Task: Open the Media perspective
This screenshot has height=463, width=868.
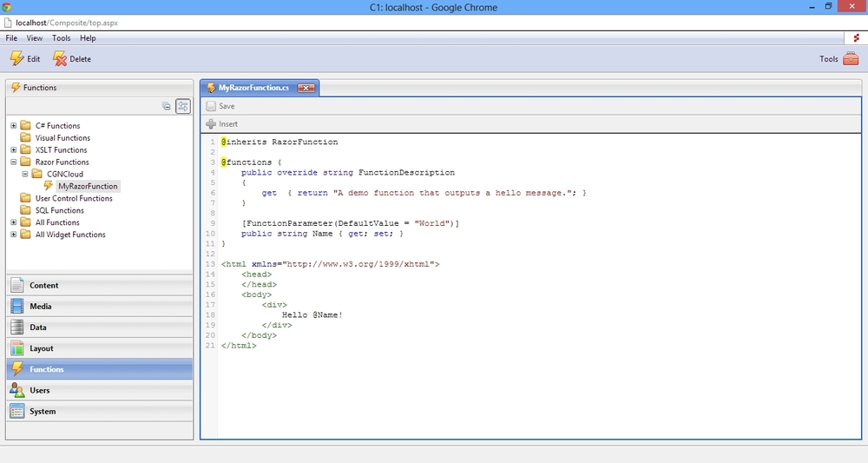Action: pyautogui.click(x=40, y=307)
